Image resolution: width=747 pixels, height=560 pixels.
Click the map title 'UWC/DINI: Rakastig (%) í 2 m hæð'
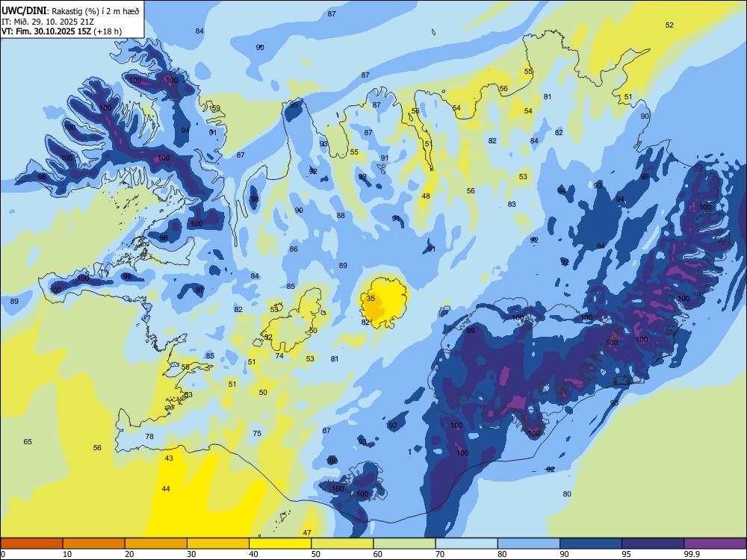coord(70,10)
